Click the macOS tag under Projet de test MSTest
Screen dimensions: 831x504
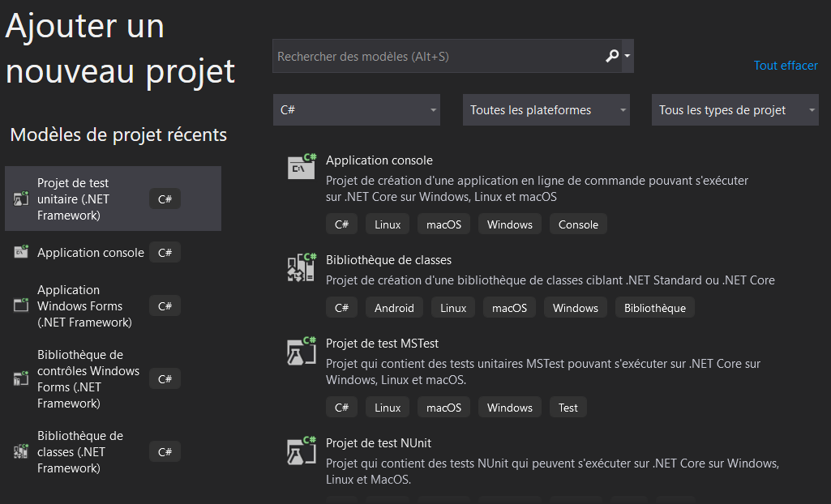(443, 408)
